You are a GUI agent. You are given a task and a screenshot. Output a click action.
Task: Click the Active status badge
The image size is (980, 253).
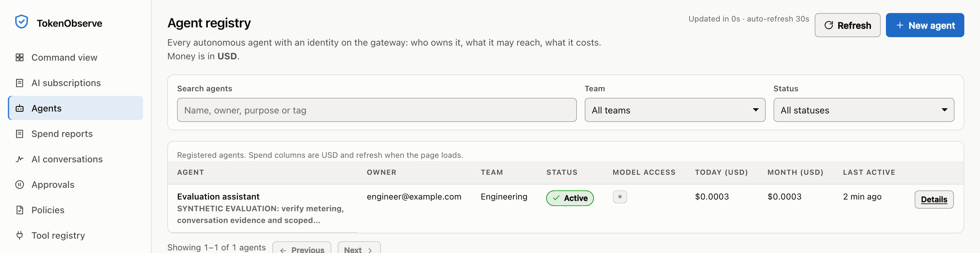point(570,198)
